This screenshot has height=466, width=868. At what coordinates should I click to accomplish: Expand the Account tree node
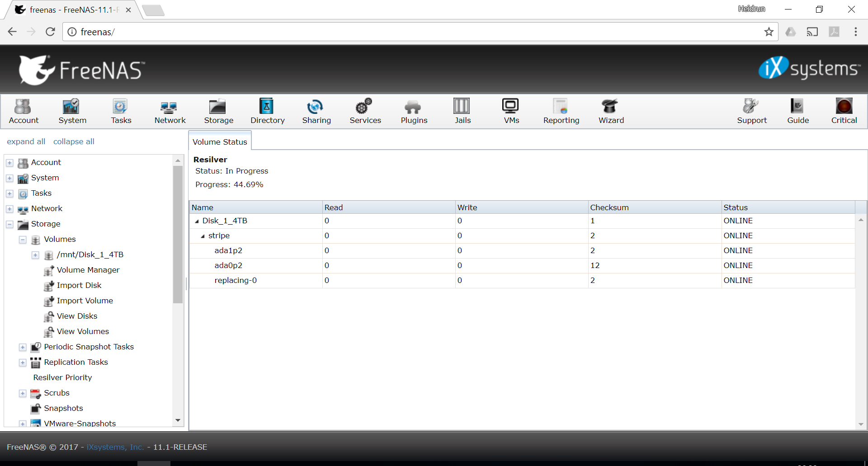tap(9, 163)
